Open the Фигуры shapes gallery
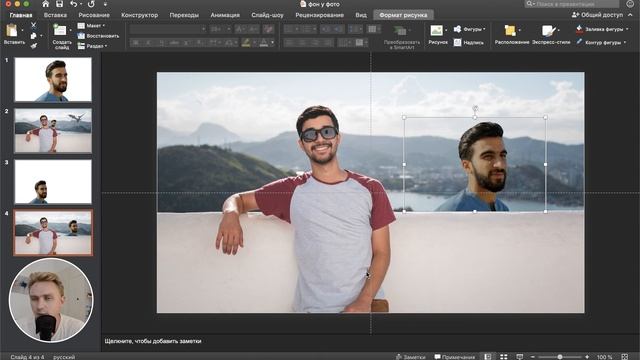Screen dimensions: 640x360 pyautogui.click(x=470, y=29)
